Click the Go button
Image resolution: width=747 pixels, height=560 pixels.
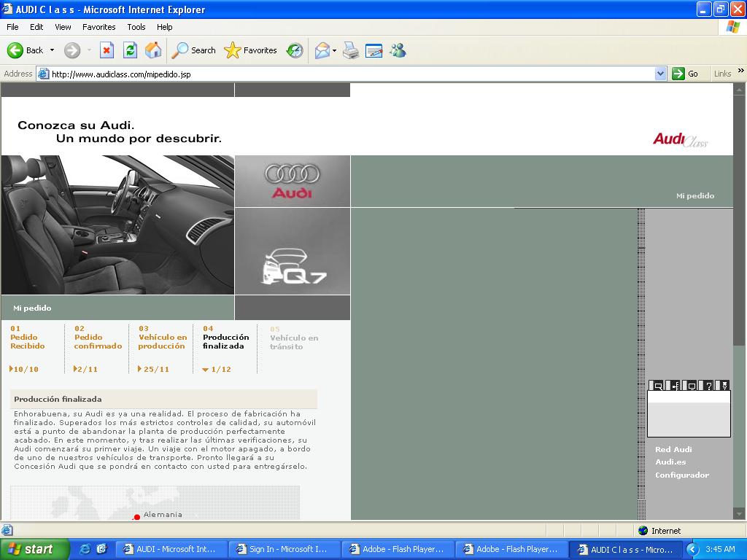(x=685, y=74)
